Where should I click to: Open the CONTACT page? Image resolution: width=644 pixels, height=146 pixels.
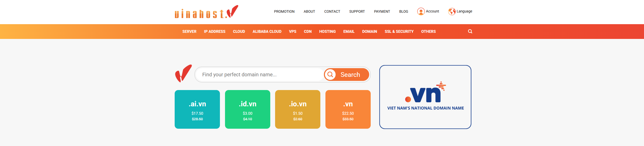pos(332,11)
